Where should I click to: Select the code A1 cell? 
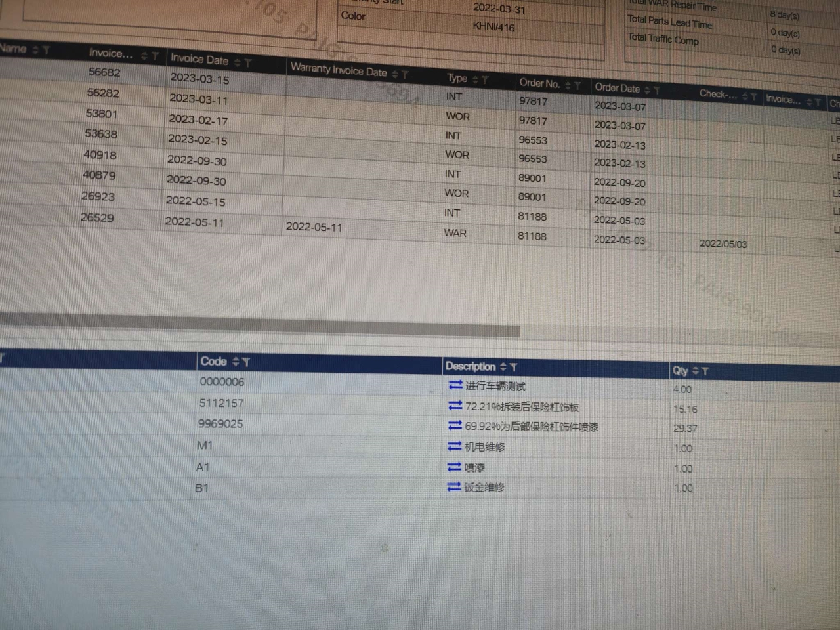pos(203,467)
